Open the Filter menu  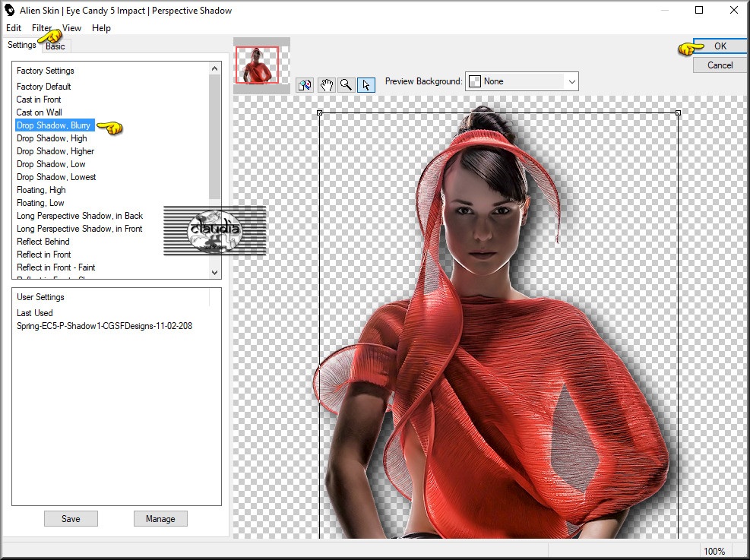(42, 28)
